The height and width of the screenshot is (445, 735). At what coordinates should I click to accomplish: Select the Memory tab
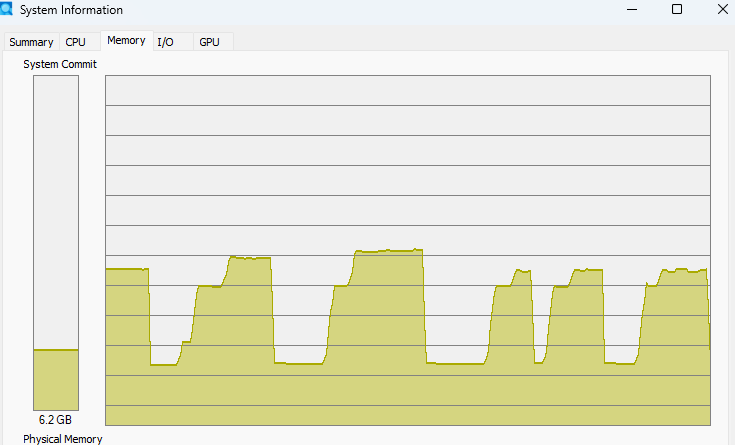[127, 41]
